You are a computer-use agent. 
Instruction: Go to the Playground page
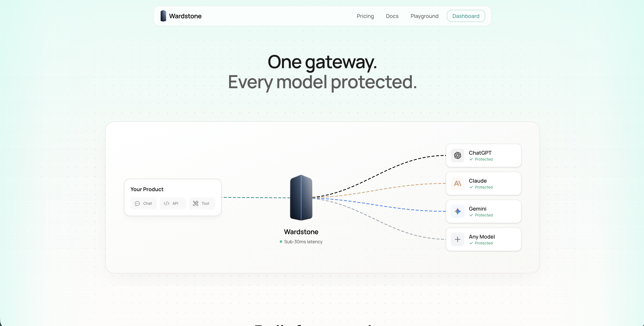tap(424, 16)
